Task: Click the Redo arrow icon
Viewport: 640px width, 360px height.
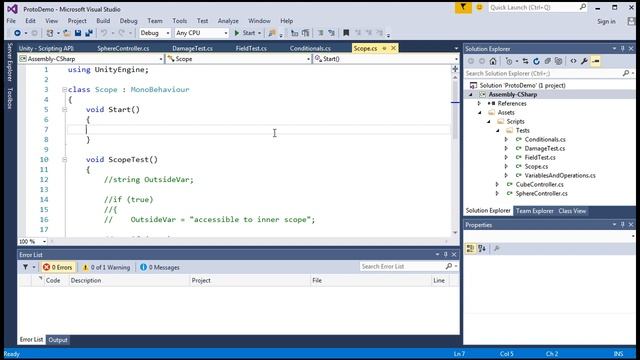Action: pyautogui.click(x=121, y=33)
